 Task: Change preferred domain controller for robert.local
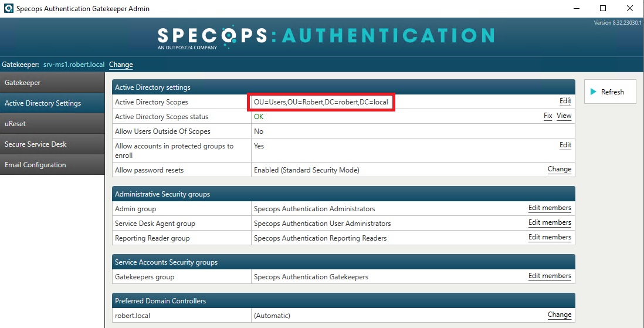coord(560,315)
